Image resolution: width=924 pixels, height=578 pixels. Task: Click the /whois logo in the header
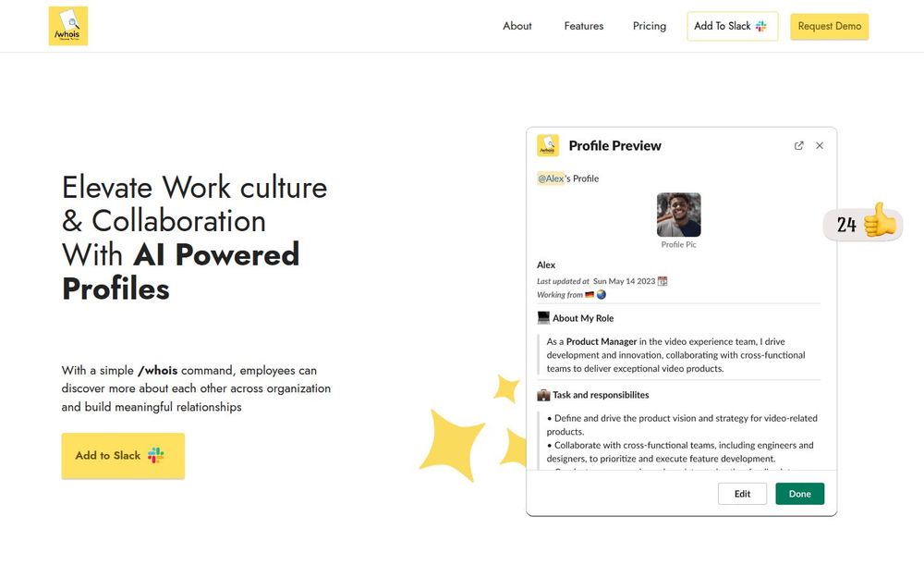coord(68,26)
